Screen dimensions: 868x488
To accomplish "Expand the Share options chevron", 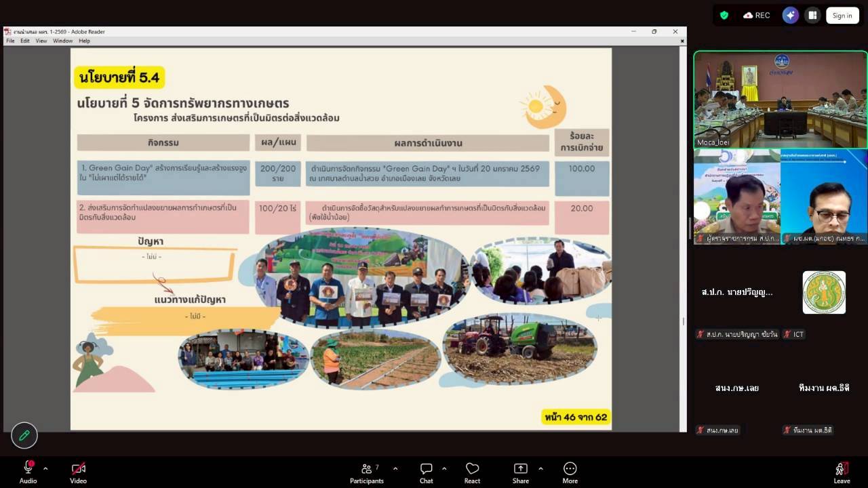I will (x=540, y=468).
